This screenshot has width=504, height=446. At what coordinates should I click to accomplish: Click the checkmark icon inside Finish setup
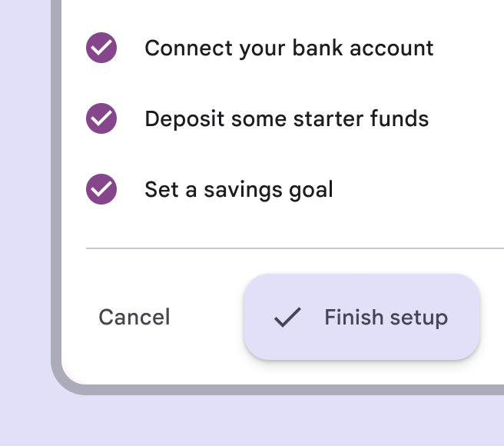tap(287, 317)
